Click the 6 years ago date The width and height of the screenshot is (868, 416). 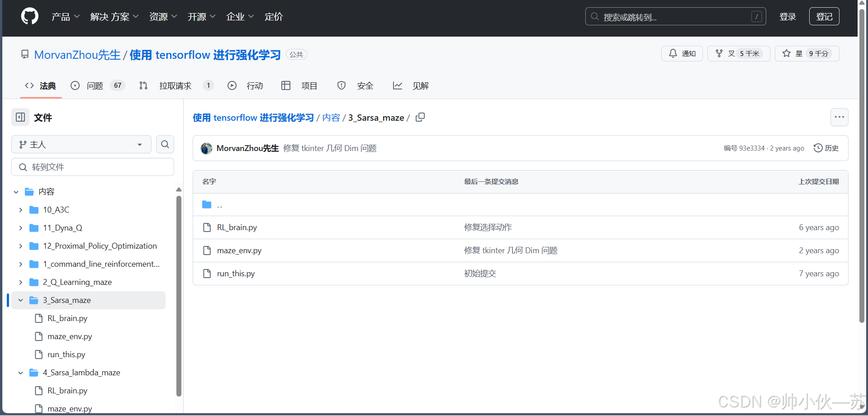coord(819,227)
